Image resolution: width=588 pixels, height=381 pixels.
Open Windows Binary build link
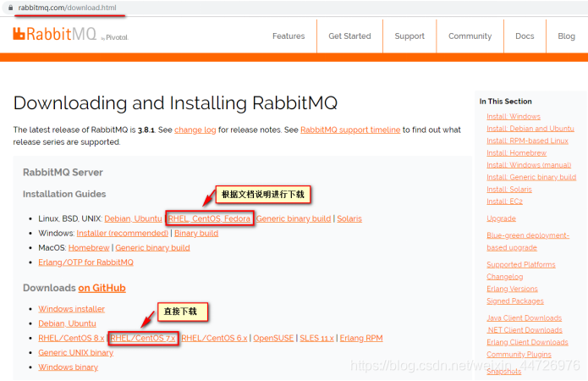(196, 233)
